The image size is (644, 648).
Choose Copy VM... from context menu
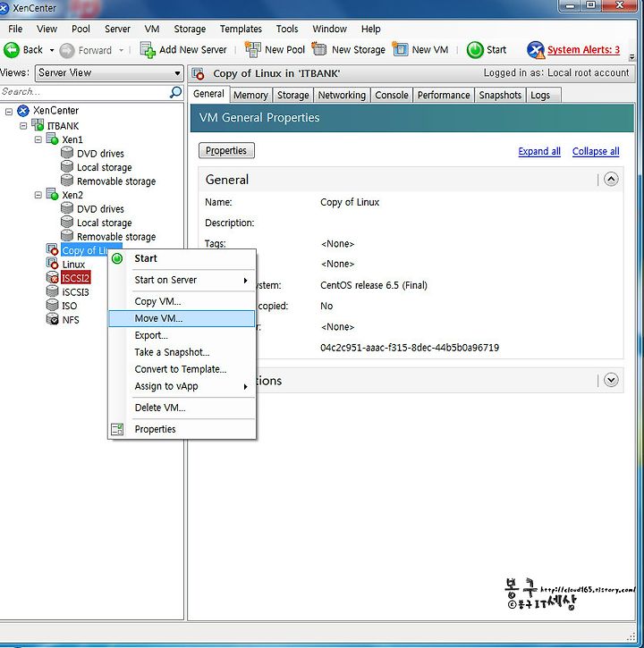pos(182,302)
